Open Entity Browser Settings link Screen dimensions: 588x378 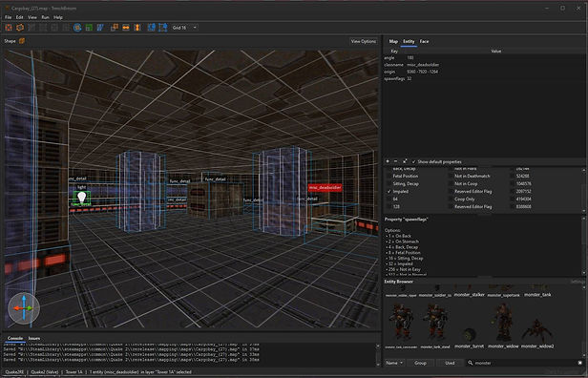click(x=577, y=282)
